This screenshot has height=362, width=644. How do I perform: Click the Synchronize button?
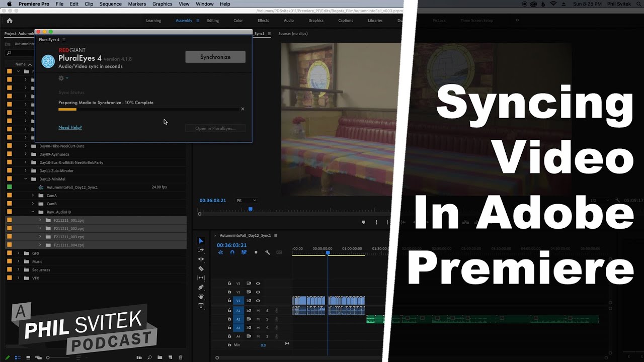point(215,57)
